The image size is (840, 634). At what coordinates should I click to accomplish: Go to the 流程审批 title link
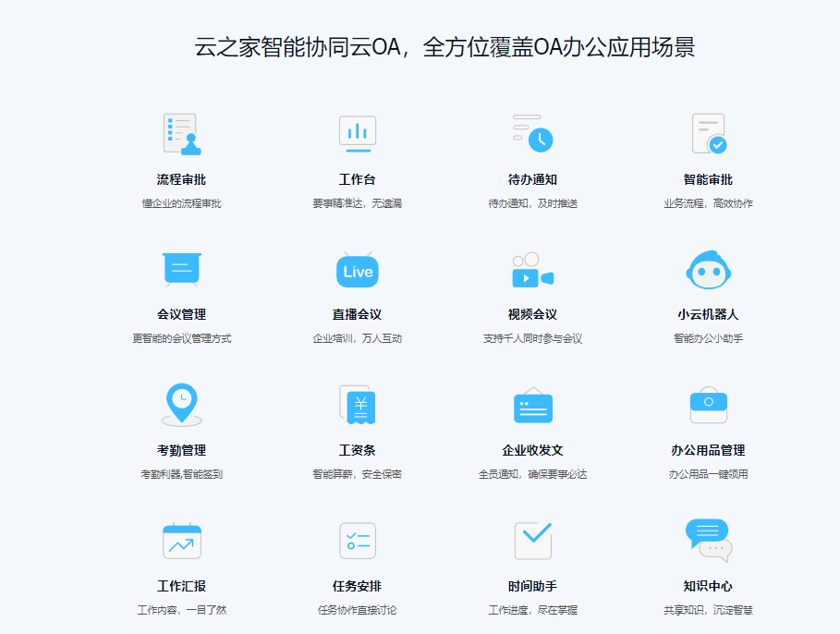[x=182, y=179]
